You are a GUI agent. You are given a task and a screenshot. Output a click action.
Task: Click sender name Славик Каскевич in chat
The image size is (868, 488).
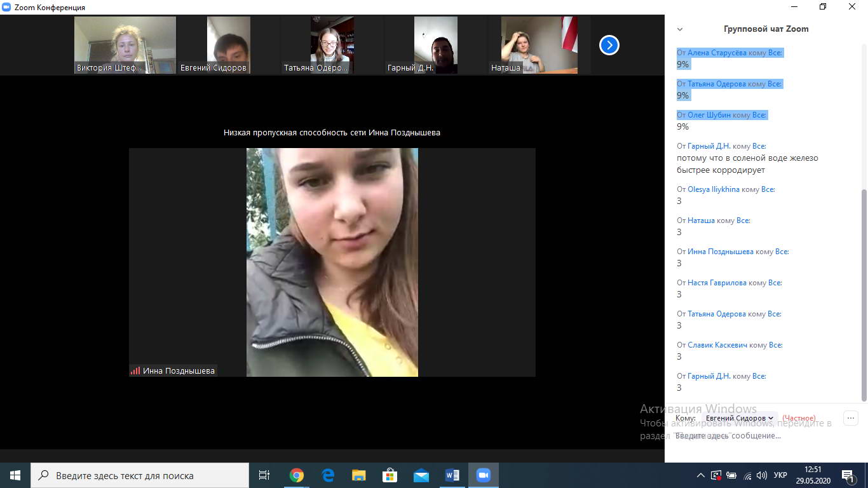pyautogui.click(x=717, y=345)
